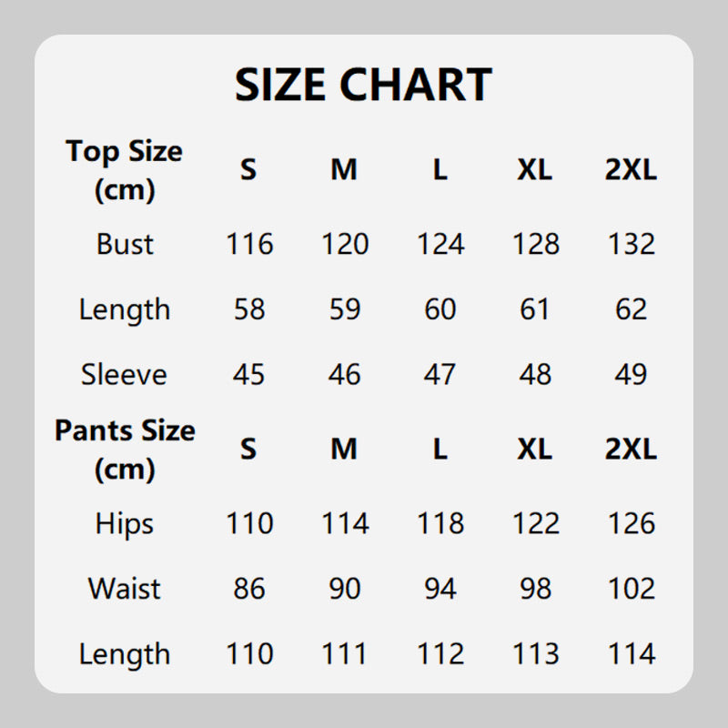Click Waist value 102
Viewport: 728px width, 728px height.
(631, 589)
